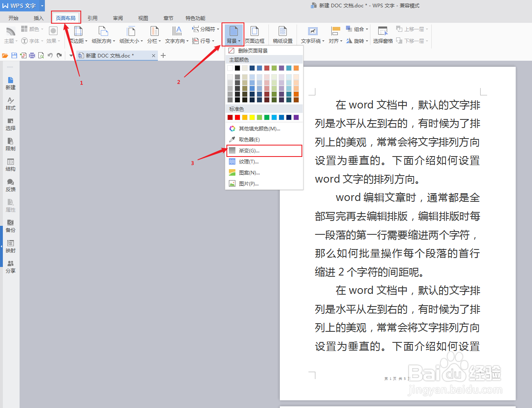Screen dimensions: 532x408
Task: Click the plus icon to add new tab
Action: point(163,55)
